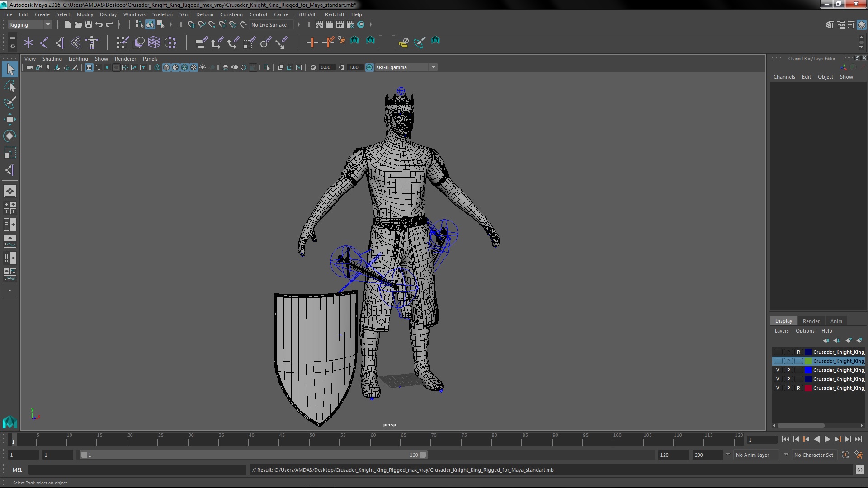The width and height of the screenshot is (868, 488).
Task: Open the sRGB gamma dropdown
Action: click(x=406, y=67)
